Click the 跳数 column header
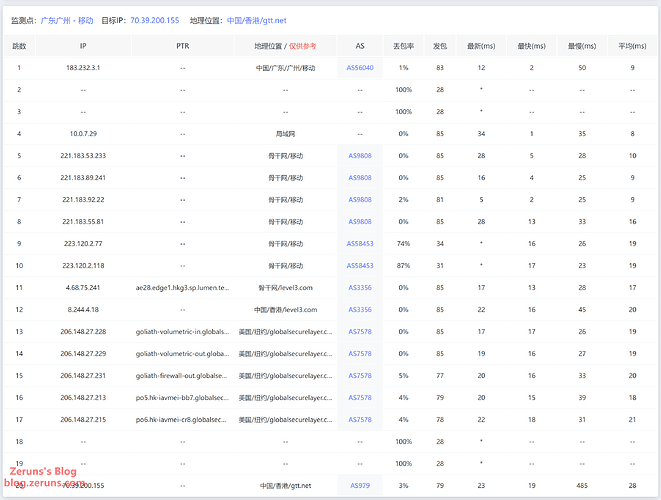661x500 pixels. coord(19,46)
